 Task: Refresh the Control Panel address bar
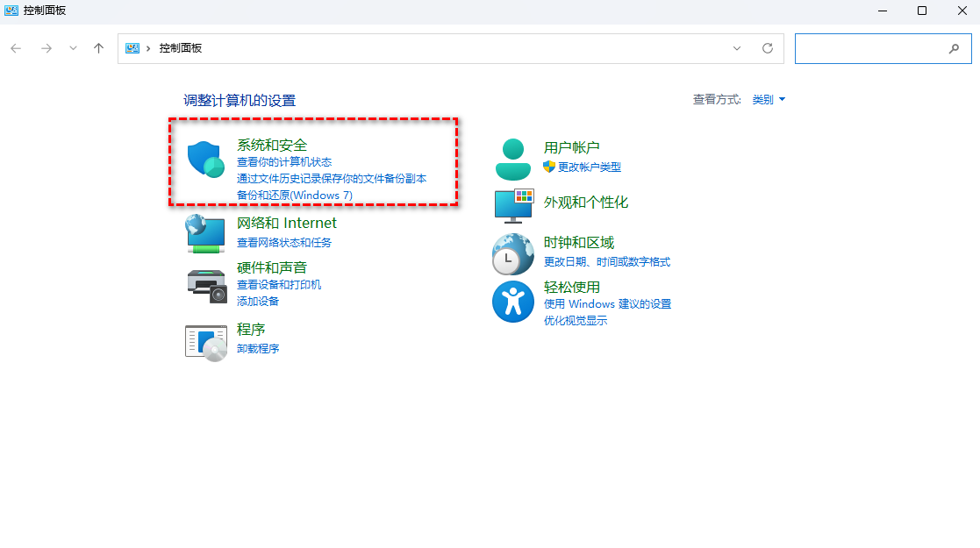[768, 48]
